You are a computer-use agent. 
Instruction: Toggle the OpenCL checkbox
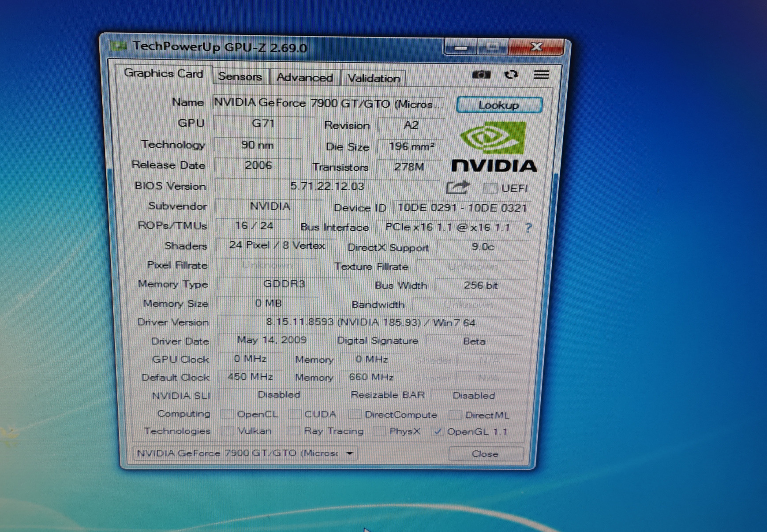pos(227,414)
